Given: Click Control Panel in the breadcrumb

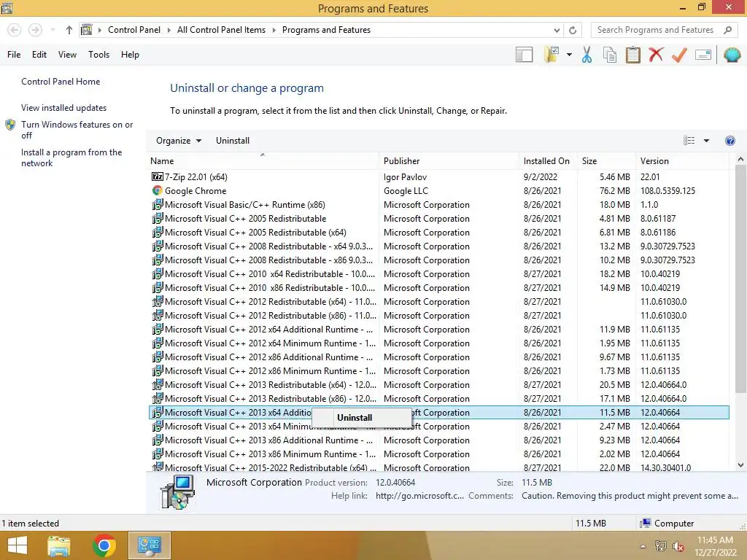Looking at the screenshot, I should [134, 30].
